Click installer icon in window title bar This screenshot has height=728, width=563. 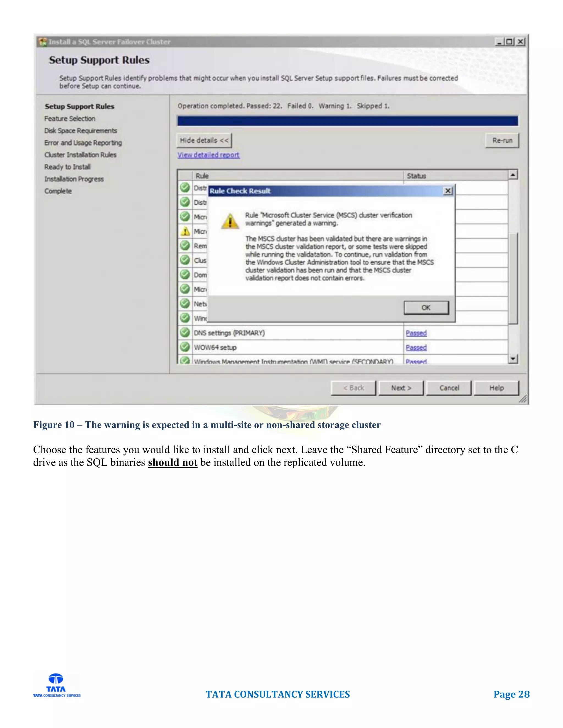tap(43, 42)
